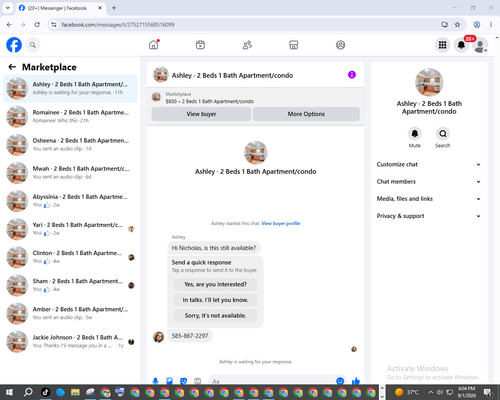Record a voice clip with the microphone icon
Image resolution: width=500 pixels, height=400 pixels.
pos(155,381)
